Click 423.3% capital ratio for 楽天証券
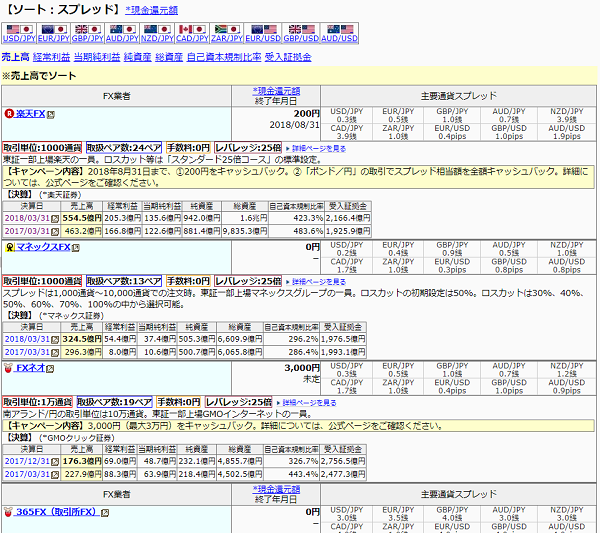This screenshot has height=533, width=600. [x=308, y=218]
